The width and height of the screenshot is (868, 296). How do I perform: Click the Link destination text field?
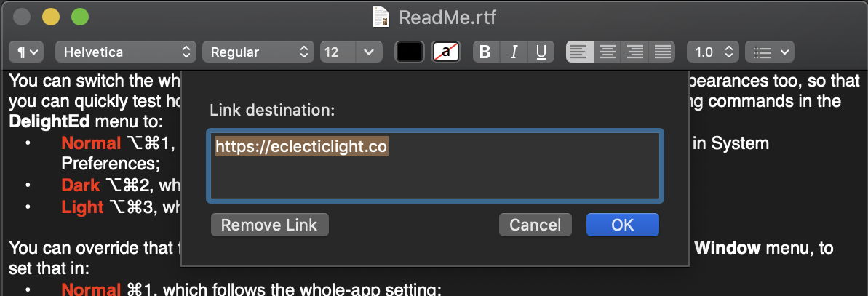pos(434,165)
